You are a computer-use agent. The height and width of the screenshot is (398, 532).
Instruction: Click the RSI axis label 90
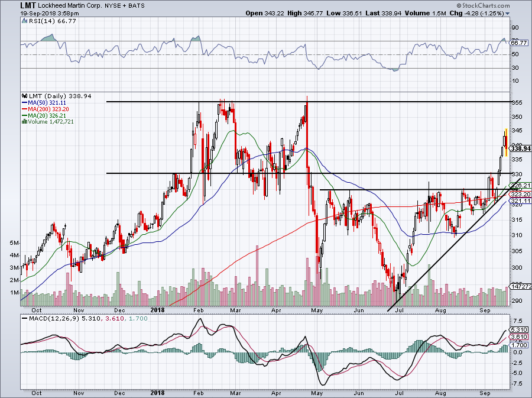pyautogui.click(x=515, y=28)
